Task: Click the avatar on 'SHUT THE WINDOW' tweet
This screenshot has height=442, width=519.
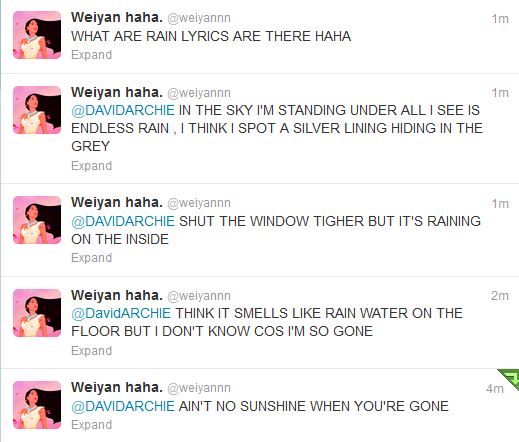Action: (x=37, y=220)
